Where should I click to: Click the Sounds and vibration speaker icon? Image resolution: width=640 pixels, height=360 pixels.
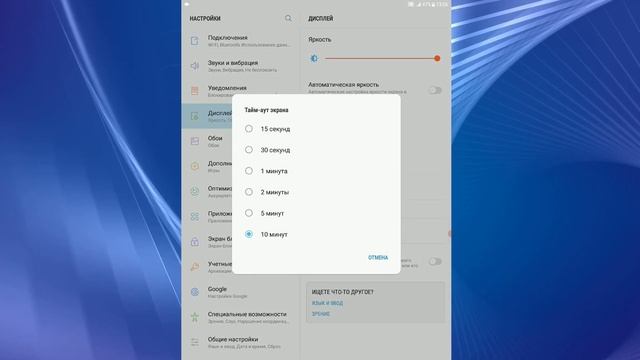coord(195,66)
